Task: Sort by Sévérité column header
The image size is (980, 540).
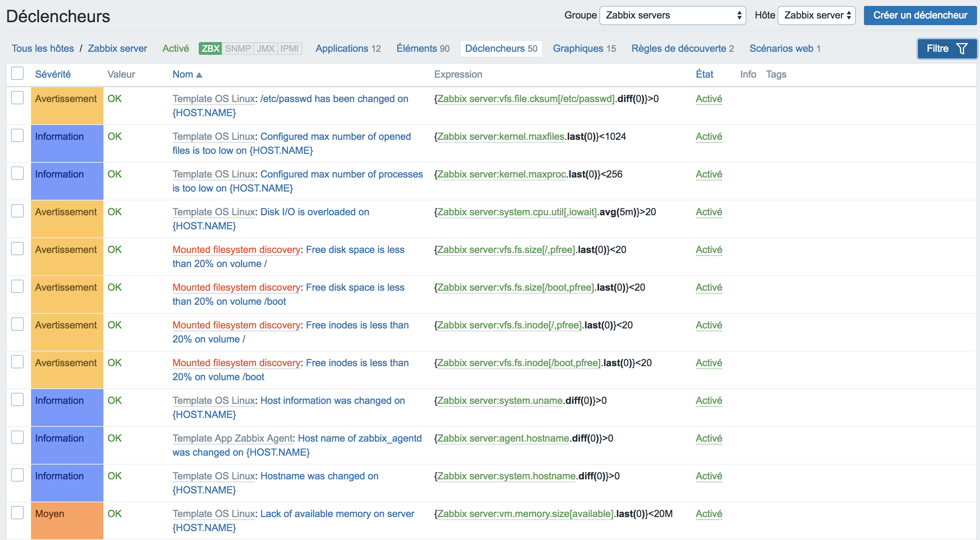Action: pyautogui.click(x=53, y=74)
